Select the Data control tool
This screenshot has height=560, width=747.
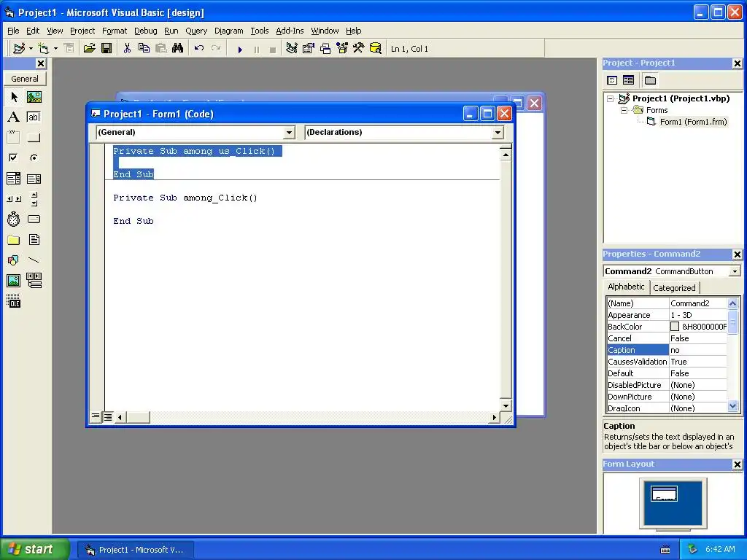click(34, 281)
